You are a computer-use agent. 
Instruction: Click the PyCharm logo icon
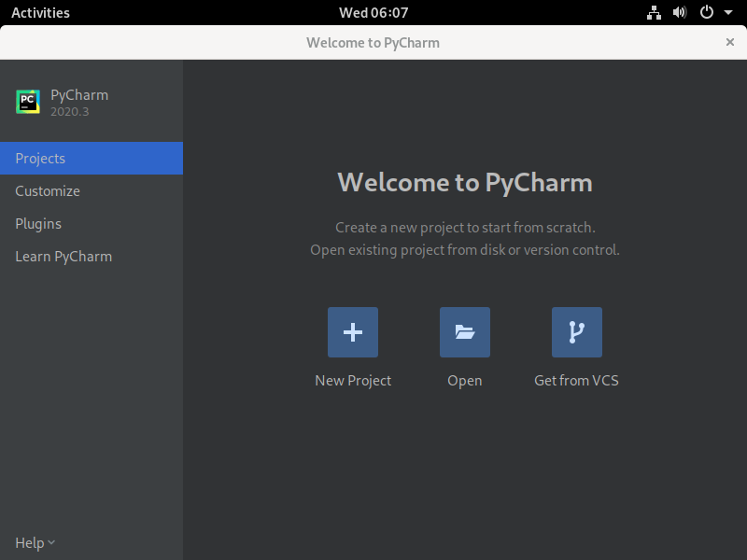28,102
